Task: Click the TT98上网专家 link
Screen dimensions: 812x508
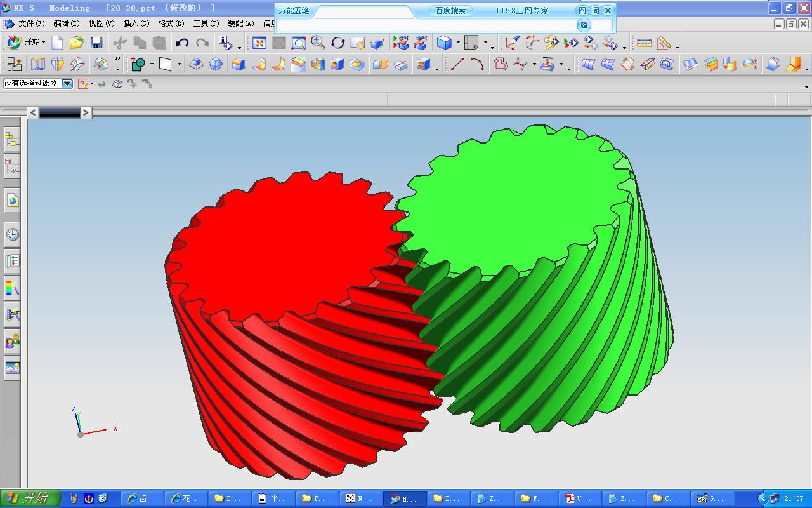Action: pos(521,10)
